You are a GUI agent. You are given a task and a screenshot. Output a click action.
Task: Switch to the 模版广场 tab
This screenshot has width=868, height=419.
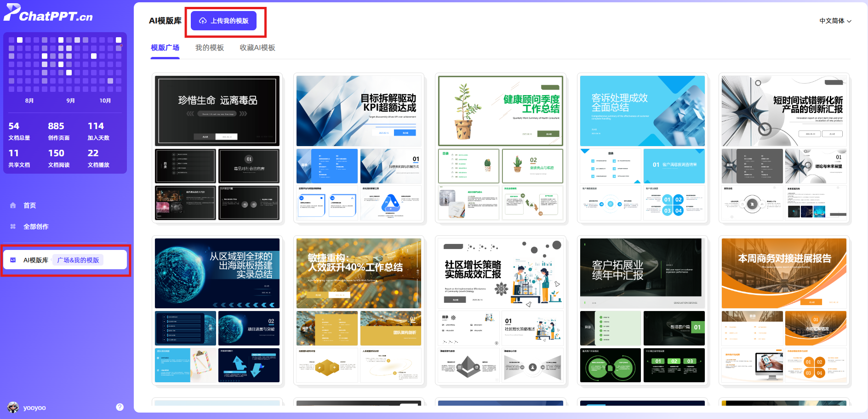point(165,48)
